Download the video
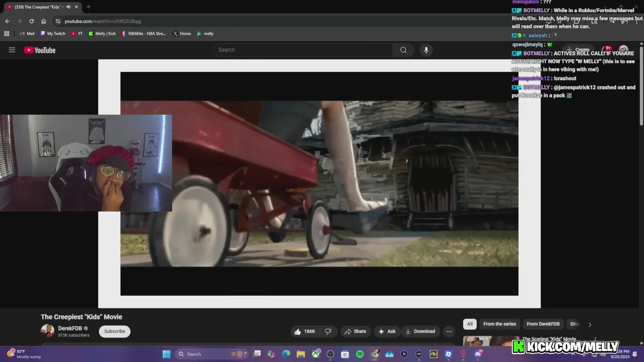 pos(420,331)
